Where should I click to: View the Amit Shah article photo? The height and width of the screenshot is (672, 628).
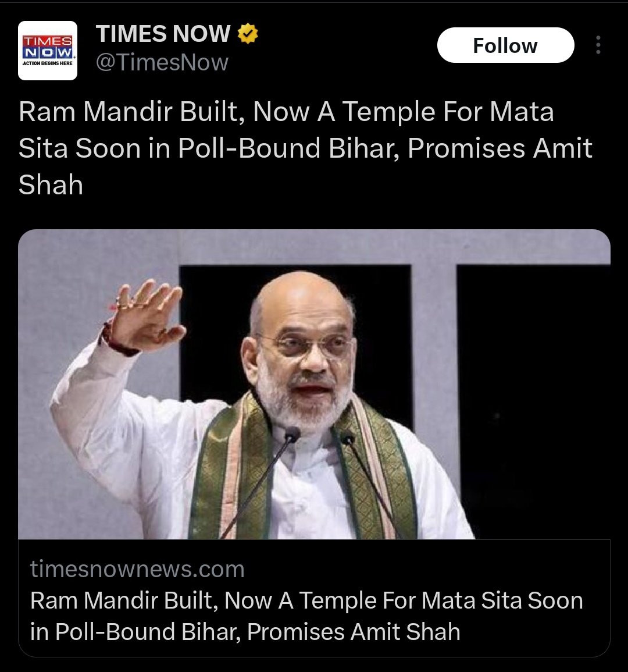coord(314,384)
